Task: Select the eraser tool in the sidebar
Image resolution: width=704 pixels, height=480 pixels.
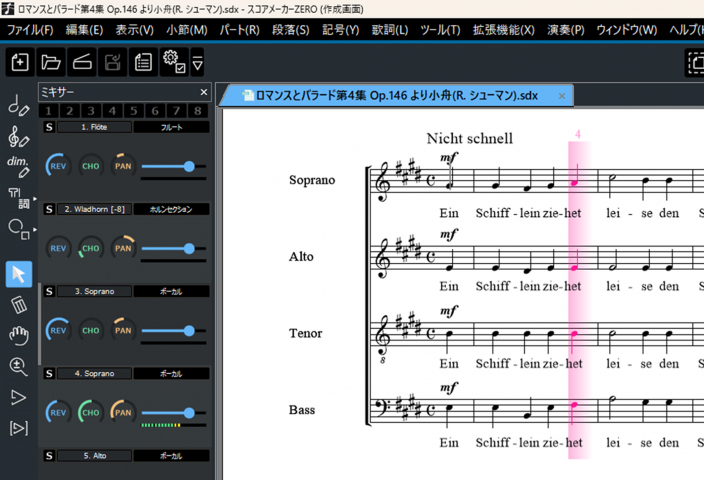Action: point(18,304)
